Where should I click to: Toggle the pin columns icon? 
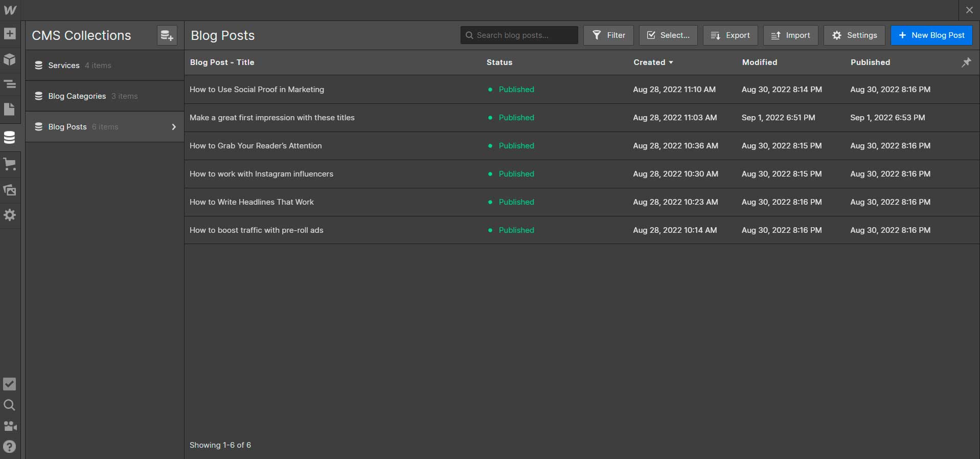tap(966, 62)
